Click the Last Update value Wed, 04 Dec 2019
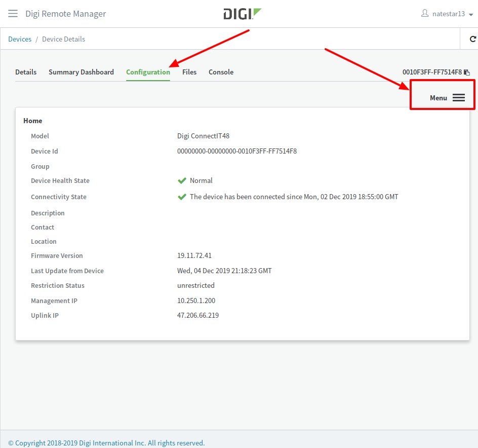This screenshot has width=478, height=448. (x=224, y=271)
